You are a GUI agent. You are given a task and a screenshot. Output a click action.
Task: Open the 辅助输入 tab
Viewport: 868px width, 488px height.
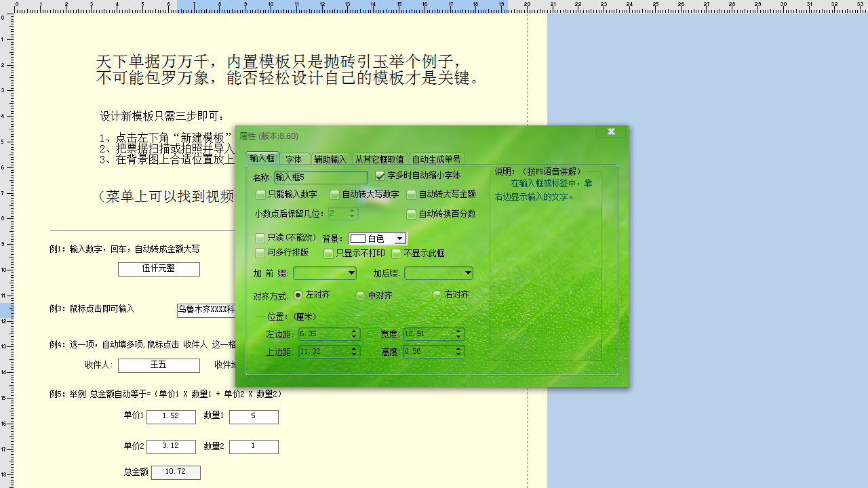click(x=330, y=159)
